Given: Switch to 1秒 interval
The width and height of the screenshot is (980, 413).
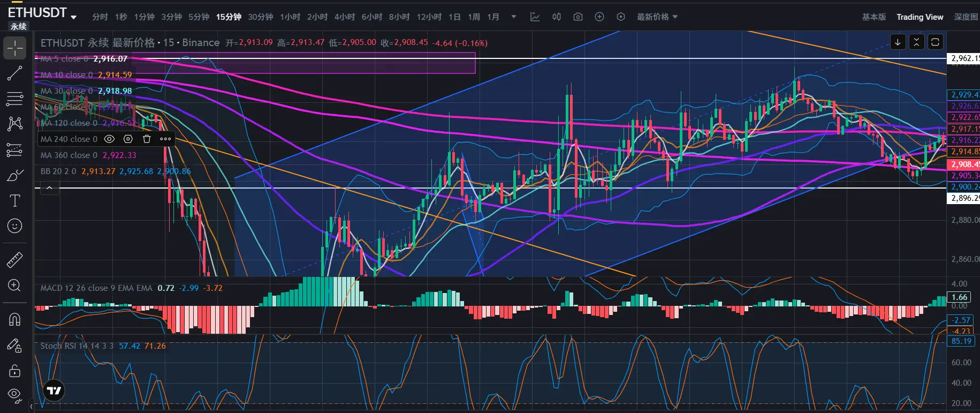Looking at the screenshot, I should pos(121,17).
